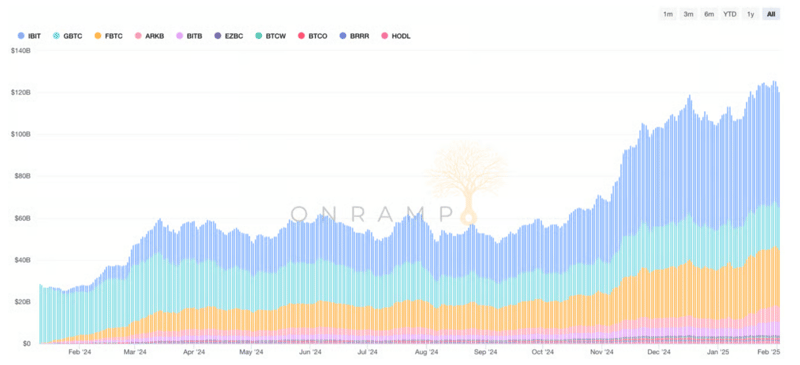
Task: Choose the YTD range option
Action: pos(730,14)
